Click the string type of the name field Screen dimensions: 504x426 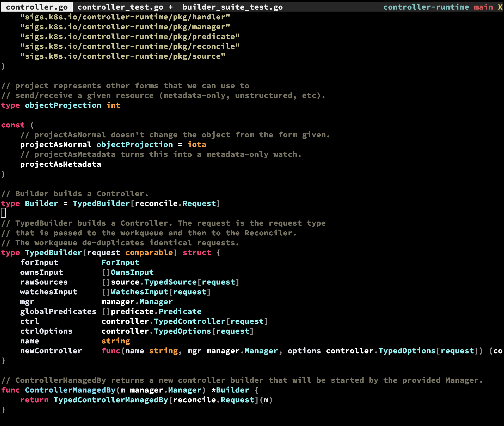click(x=116, y=341)
